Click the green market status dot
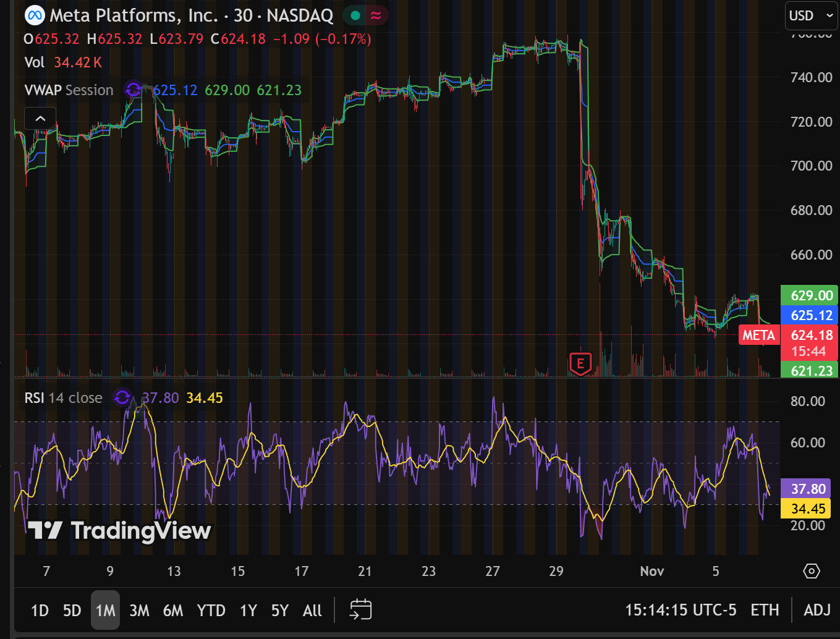Screen dimensions: 840x639 tap(355, 15)
